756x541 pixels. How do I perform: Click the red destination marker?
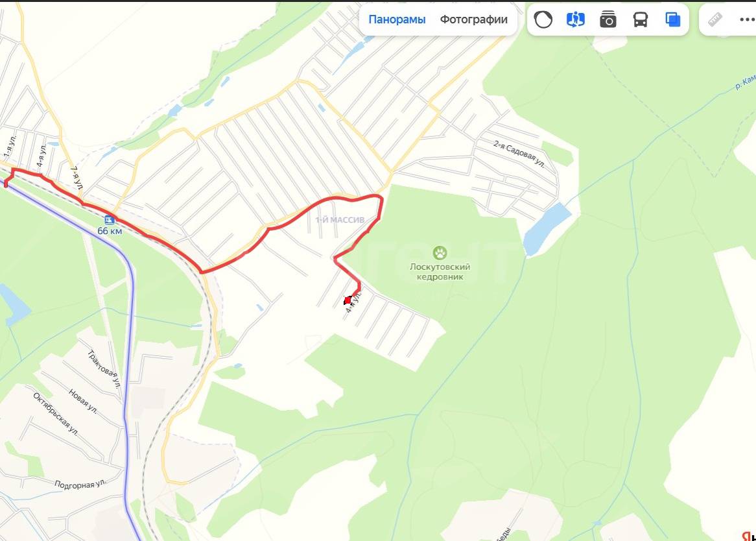[x=347, y=300]
